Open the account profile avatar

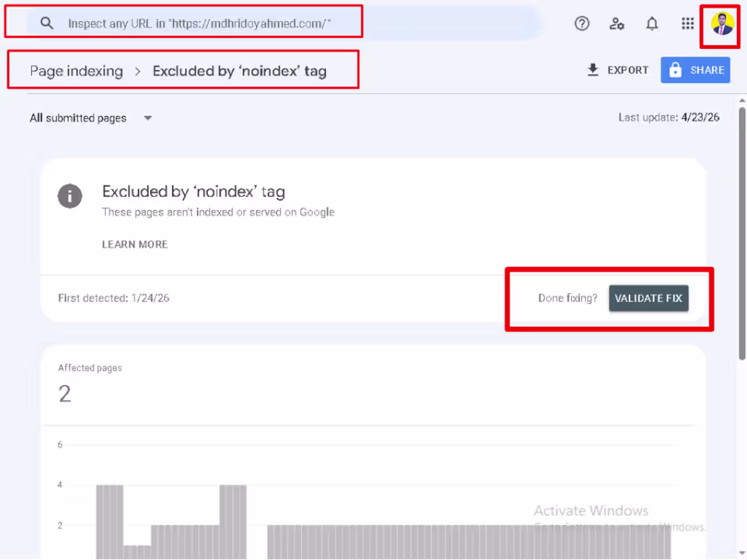pos(723,23)
